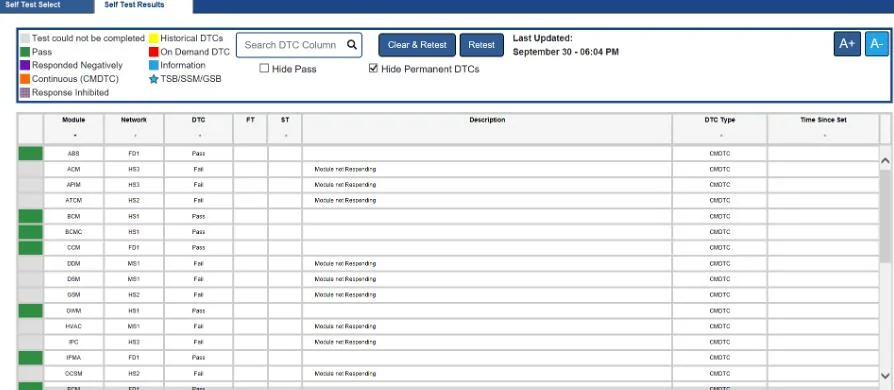Click the Pass result in CCM row
The height and width of the screenshot is (390, 894).
click(x=198, y=248)
